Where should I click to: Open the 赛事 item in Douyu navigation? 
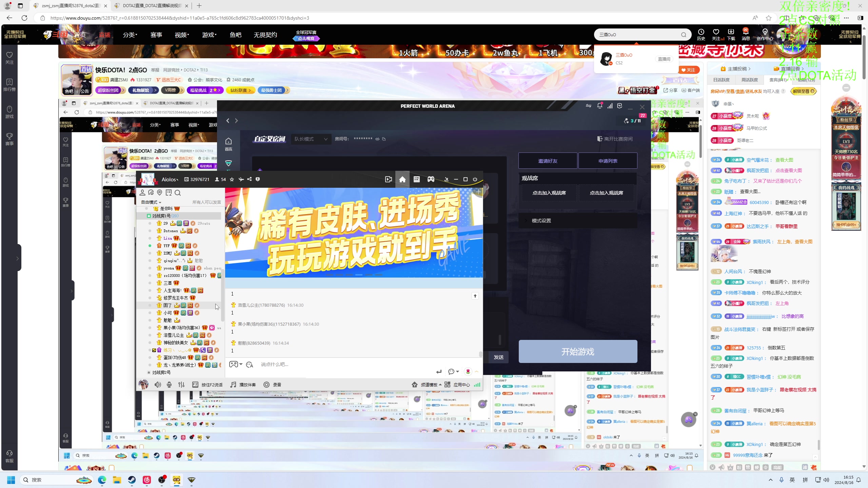point(156,35)
